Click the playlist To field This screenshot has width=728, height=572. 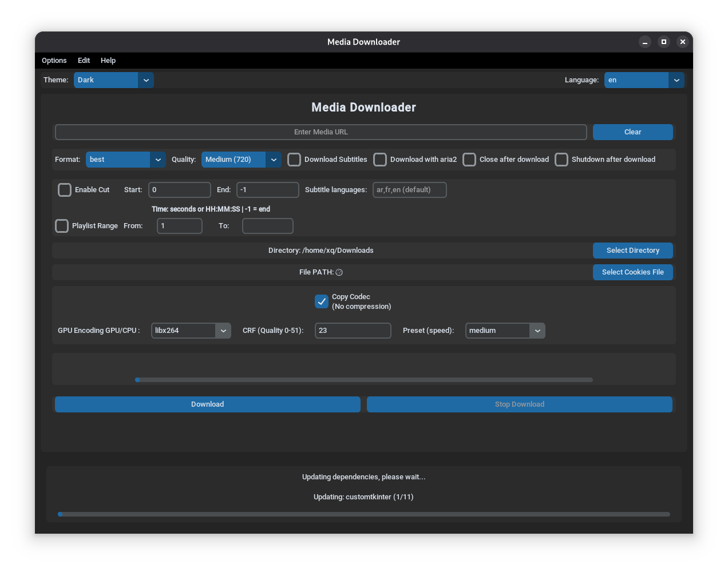[x=268, y=226]
